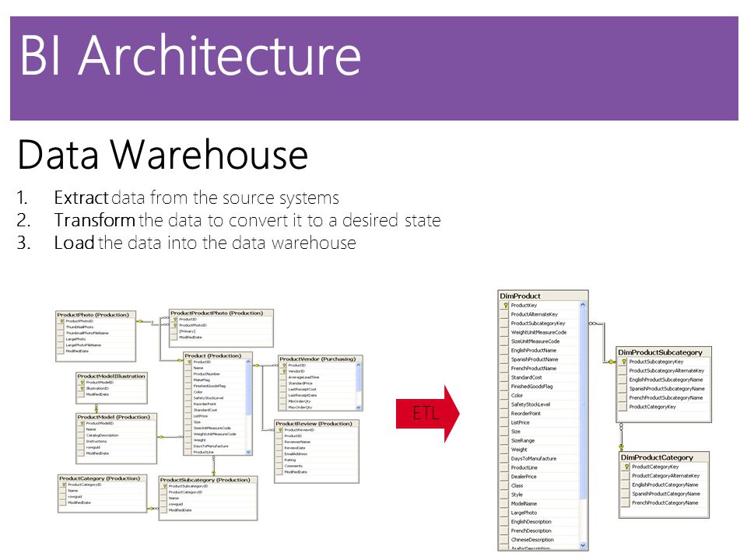Select ChineseDescription row in DimProduct
This screenshot has height=560, width=747.
coord(539,540)
